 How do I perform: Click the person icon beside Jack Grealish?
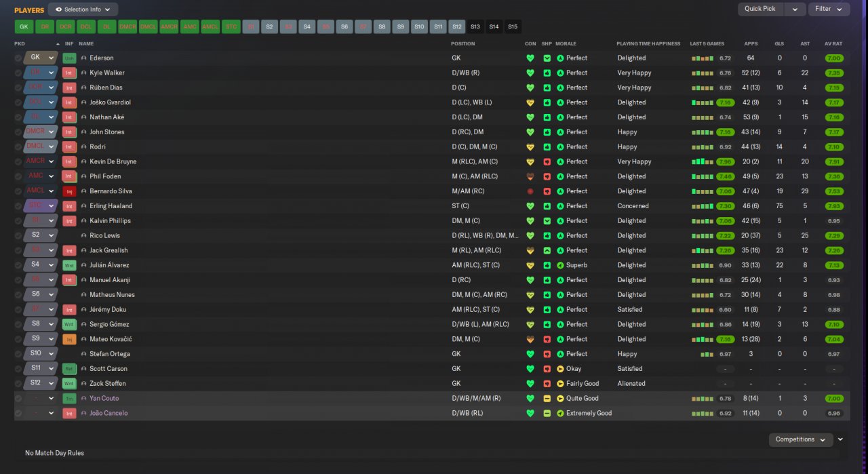84,250
